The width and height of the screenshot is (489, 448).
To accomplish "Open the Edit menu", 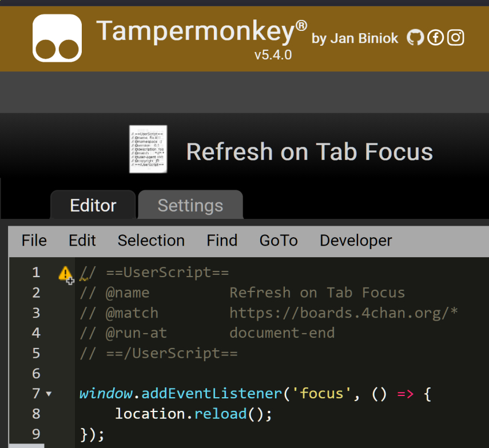I will pyautogui.click(x=82, y=241).
